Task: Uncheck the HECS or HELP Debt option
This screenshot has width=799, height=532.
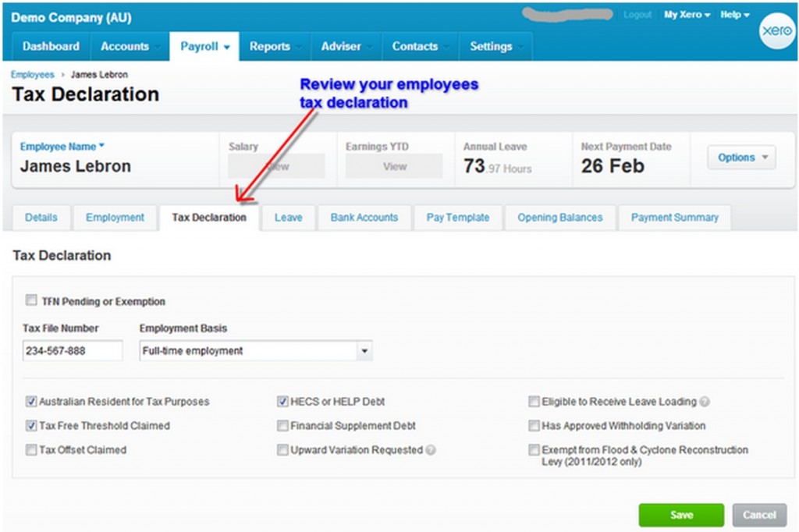Action: [282, 401]
